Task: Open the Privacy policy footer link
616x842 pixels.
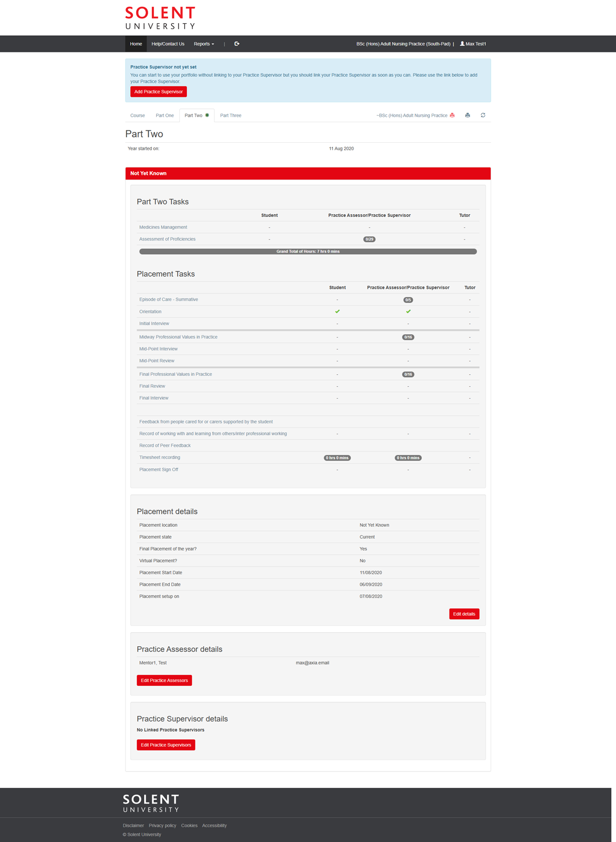Action: (163, 825)
